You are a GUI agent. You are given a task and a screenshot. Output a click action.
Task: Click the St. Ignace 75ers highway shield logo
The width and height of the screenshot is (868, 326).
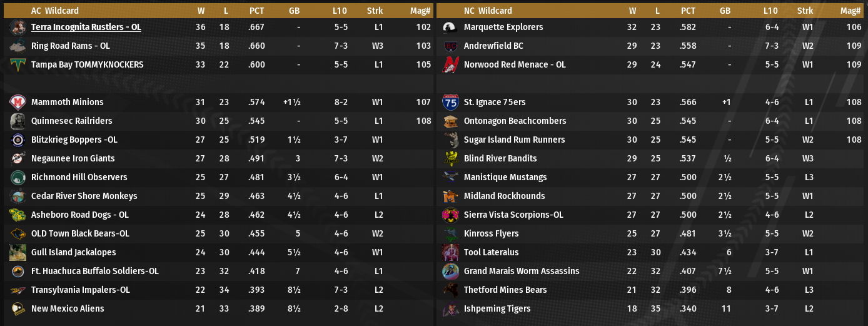click(x=450, y=103)
